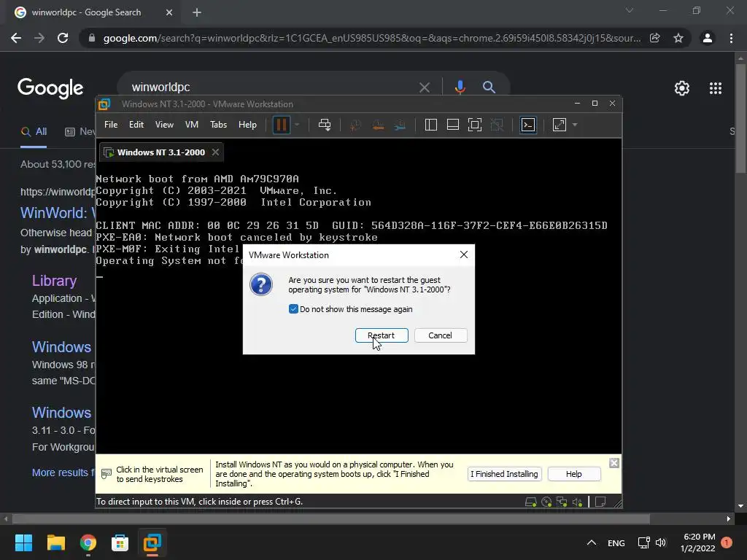747x560 pixels.
Task: Open the VMware Help menu
Action: pyautogui.click(x=247, y=124)
